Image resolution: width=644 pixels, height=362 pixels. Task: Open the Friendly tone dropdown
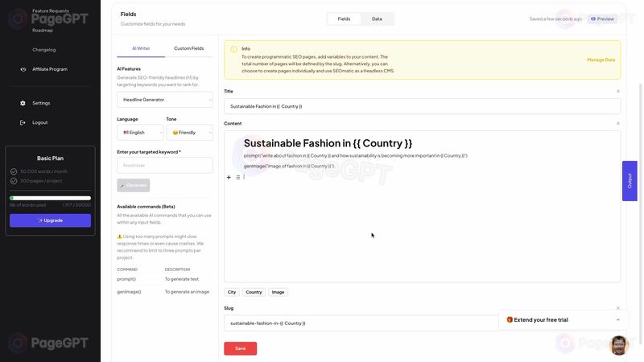tap(189, 133)
